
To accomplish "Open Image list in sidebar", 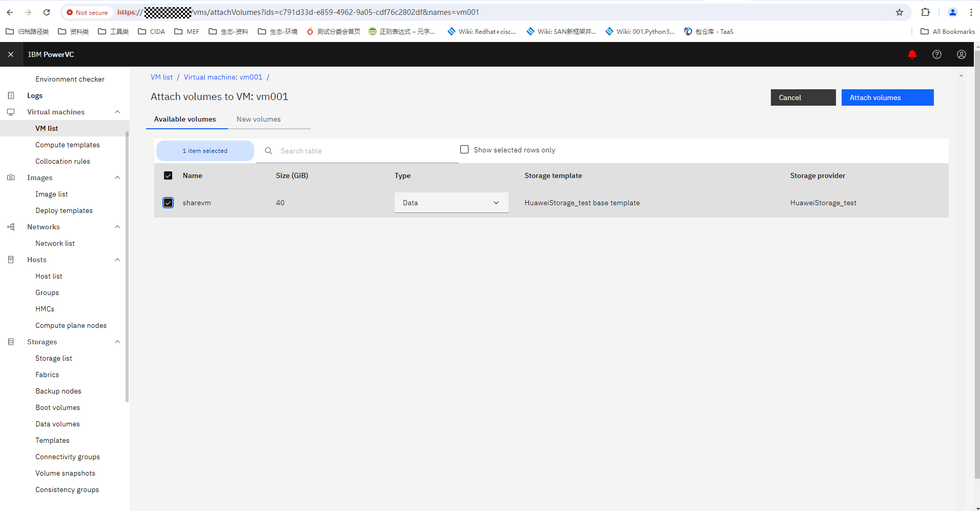I will pyautogui.click(x=51, y=194).
